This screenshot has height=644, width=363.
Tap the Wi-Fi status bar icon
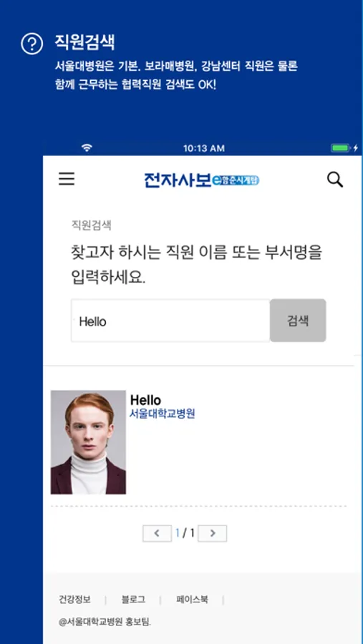click(x=87, y=148)
